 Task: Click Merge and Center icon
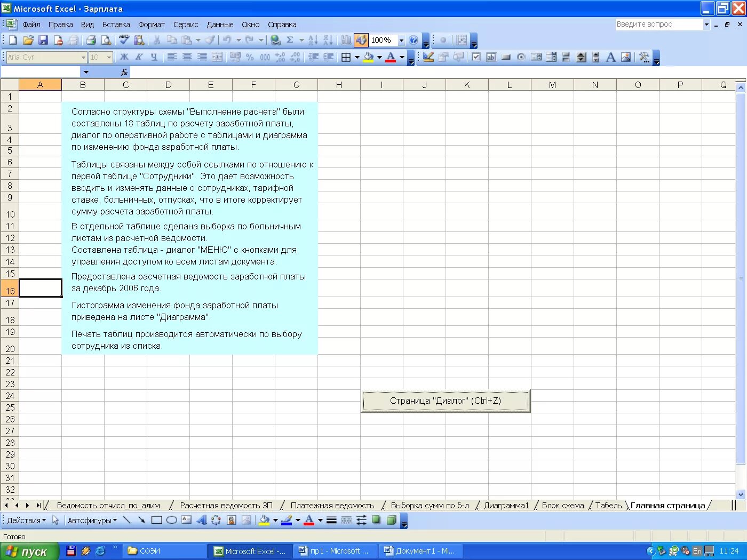click(x=217, y=57)
